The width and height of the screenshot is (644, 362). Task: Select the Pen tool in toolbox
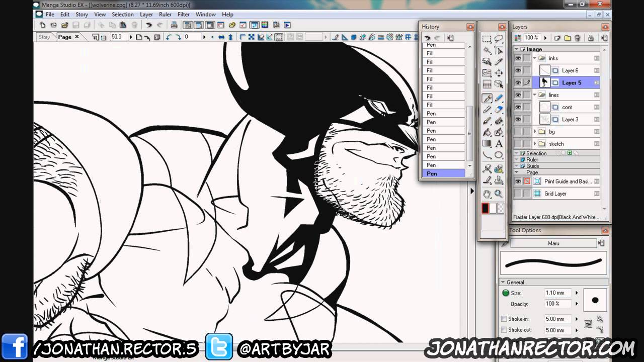click(x=487, y=99)
